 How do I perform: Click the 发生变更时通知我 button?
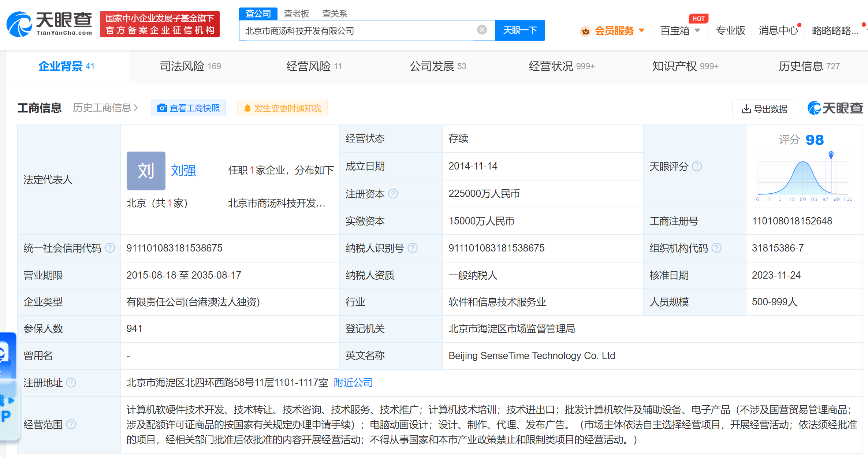click(x=282, y=108)
